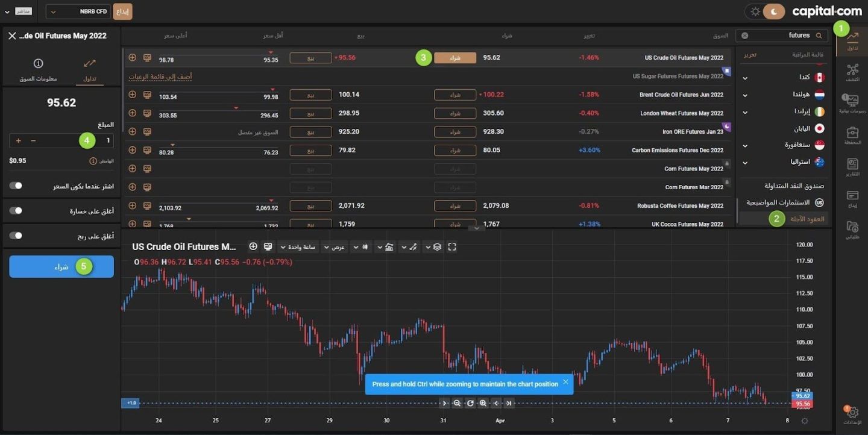Clear the futures search field

click(x=745, y=36)
